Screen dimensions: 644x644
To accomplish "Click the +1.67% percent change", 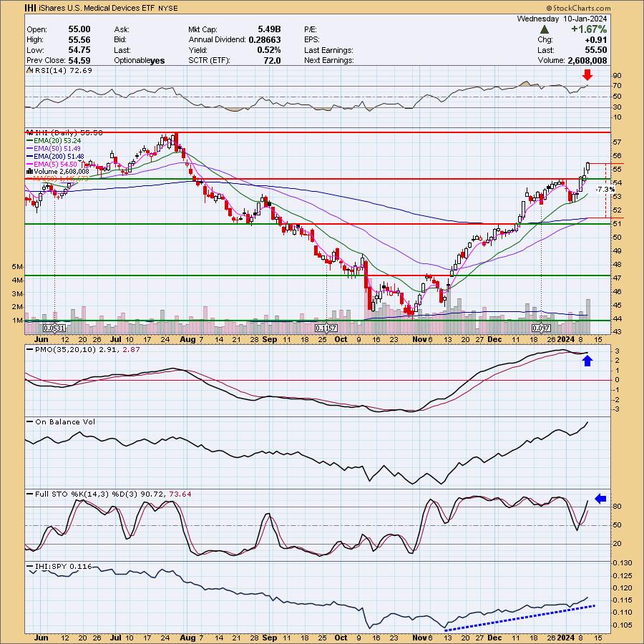I will coord(589,29).
